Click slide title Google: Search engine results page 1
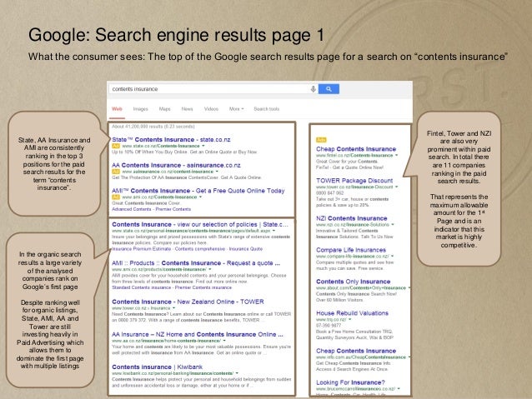The image size is (532, 399). (x=176, y=35)
